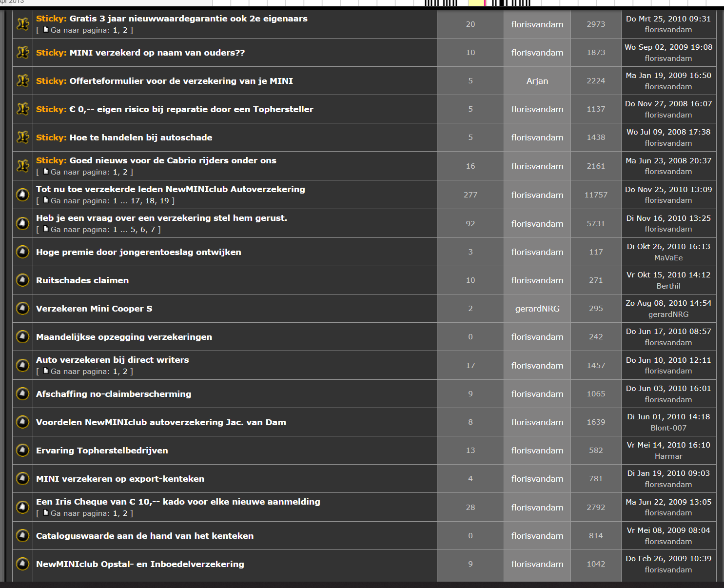Viewport: 724px width, 588px height.
Task: Go to page 5 of 'Heb je een vraag' topic
Action: tap(133, 230)
